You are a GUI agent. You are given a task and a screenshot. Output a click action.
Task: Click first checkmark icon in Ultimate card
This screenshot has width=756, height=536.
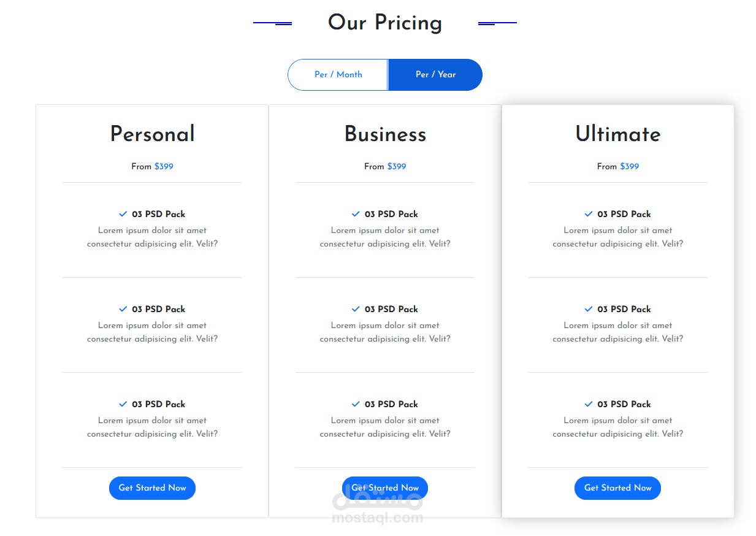pyautogui.click(x=589, y=214)
